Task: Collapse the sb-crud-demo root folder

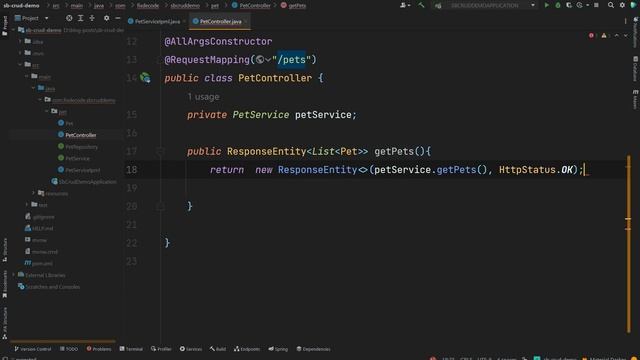Action: pos(13,30)
